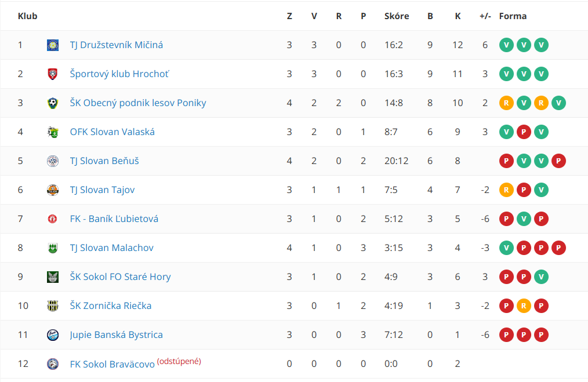Viewport: 588px width, 382px height.
Task: Select the green V badge in Malachov's form
Action: coord(506,248)
